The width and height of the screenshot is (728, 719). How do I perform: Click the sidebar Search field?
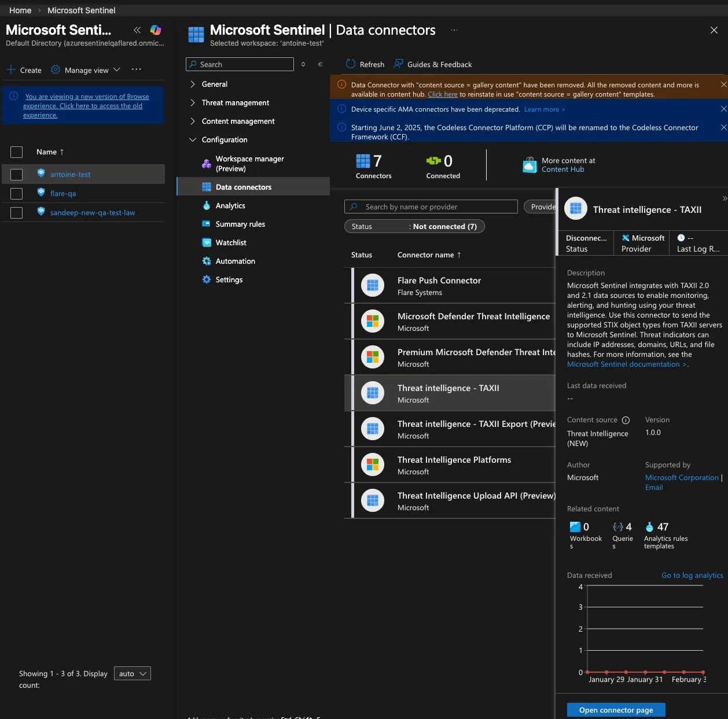pos(240,64)
